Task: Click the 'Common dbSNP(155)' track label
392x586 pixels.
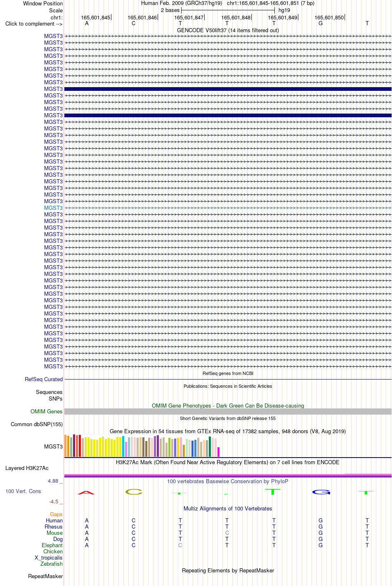Action: coord(37,424)
